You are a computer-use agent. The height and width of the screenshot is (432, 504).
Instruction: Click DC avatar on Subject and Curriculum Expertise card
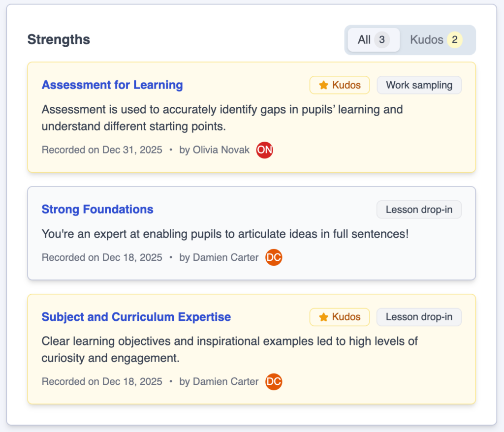(x=274, y=381)
